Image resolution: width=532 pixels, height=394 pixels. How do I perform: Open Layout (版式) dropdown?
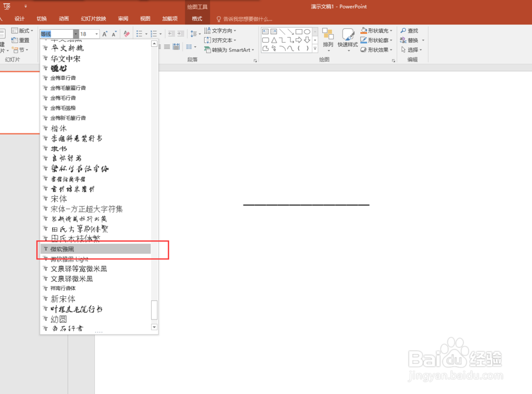coord(22,31)
